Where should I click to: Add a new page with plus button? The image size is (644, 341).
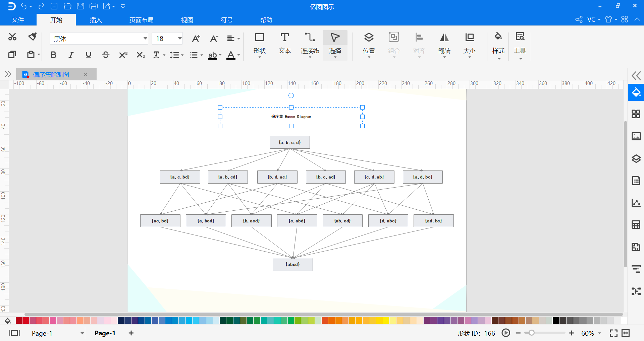tap(131, 333)
